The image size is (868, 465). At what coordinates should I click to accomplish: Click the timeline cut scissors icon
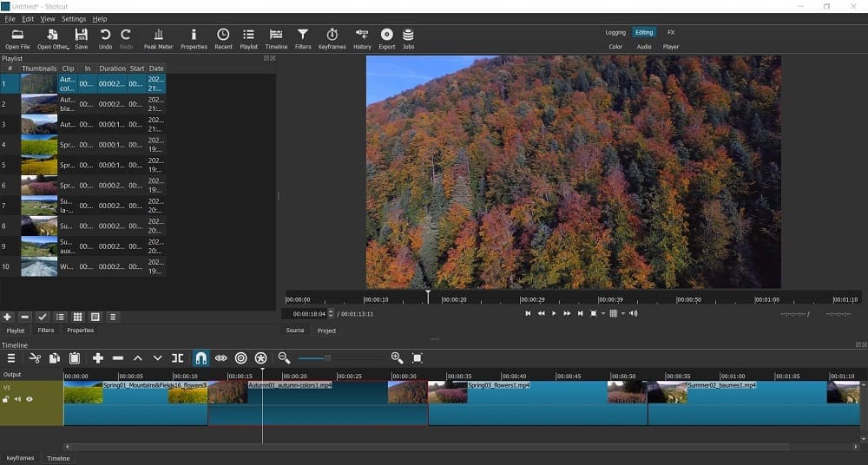[x=35, y=358]
